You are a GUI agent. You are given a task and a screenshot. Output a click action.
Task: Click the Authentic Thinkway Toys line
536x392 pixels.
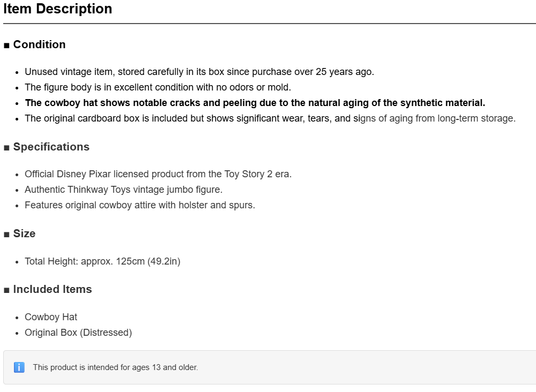124,190
